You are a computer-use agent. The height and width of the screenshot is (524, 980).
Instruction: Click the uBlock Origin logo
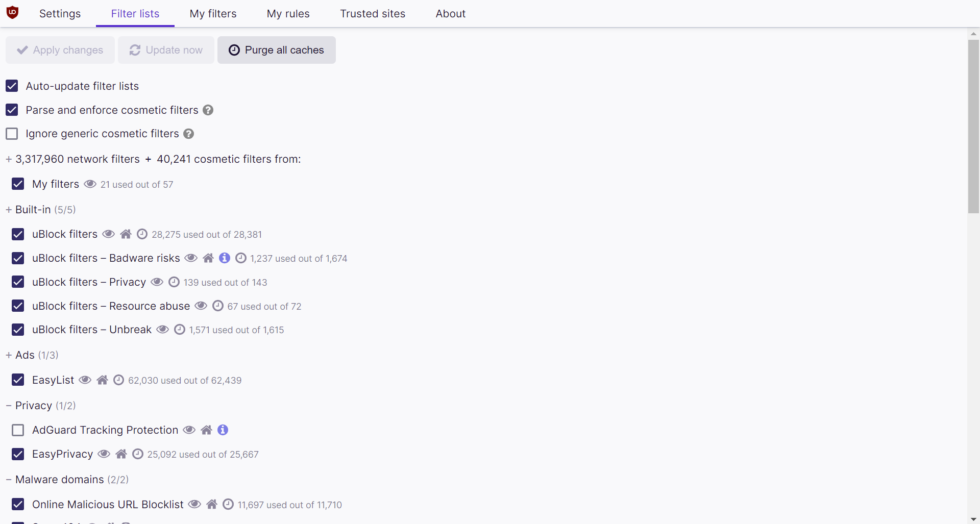[12, 12]
